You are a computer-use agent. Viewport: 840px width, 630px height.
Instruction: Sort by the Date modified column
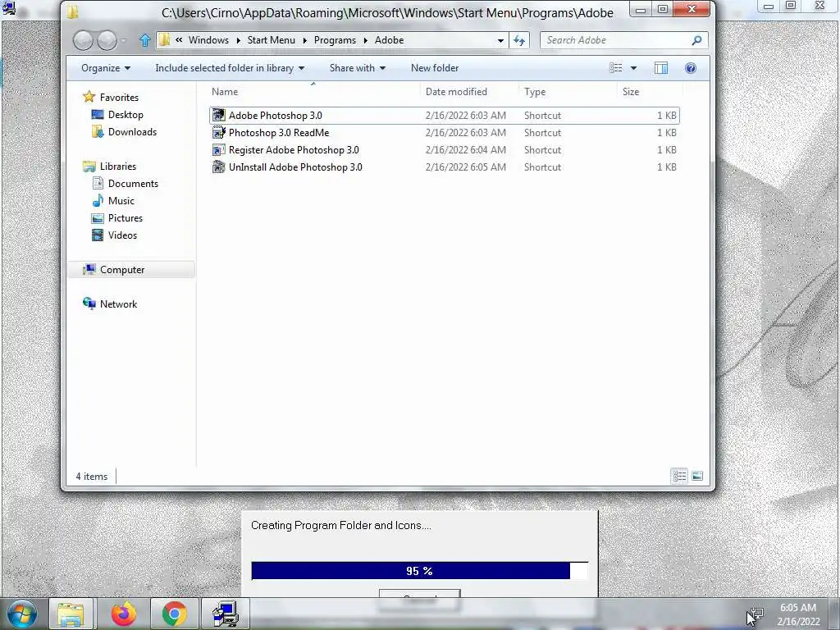(x=469, y=92)
